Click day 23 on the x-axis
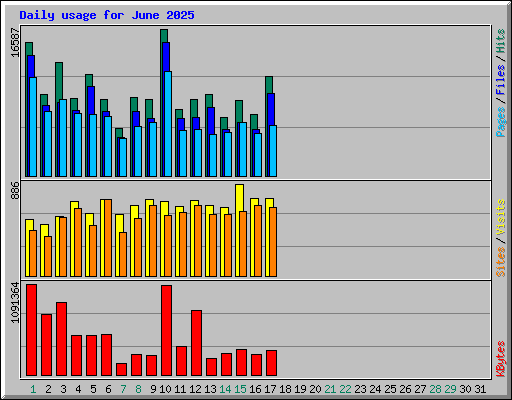The image size is (512, 400). pos(360,389)
